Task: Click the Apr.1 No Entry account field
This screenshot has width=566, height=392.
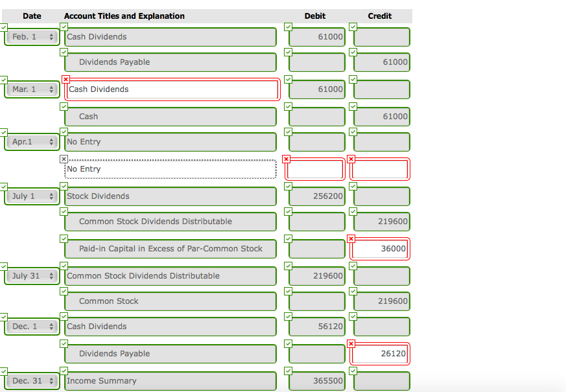Action: click(x=171, y=142)
